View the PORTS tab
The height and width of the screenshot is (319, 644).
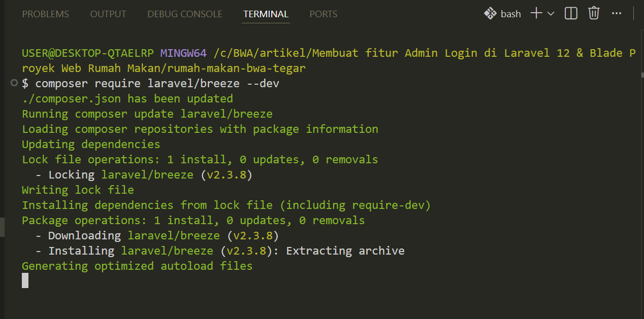(x=323, y=14)
